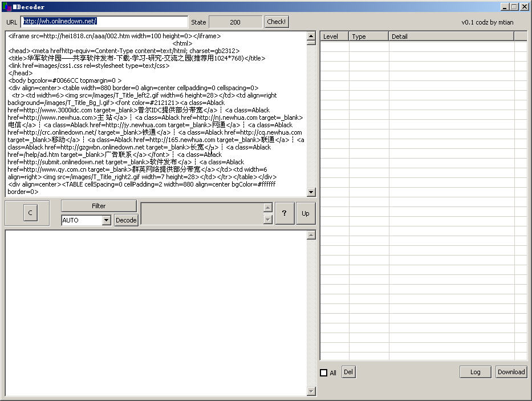The width and height of the screenshot is (532, 401).
Task: Click the URL input field
Action: 104,22
